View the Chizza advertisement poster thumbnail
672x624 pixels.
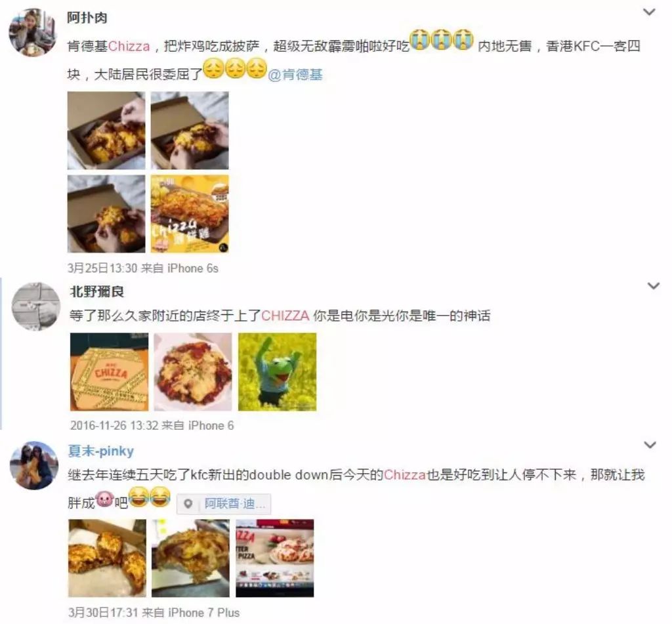click(190, 214)
